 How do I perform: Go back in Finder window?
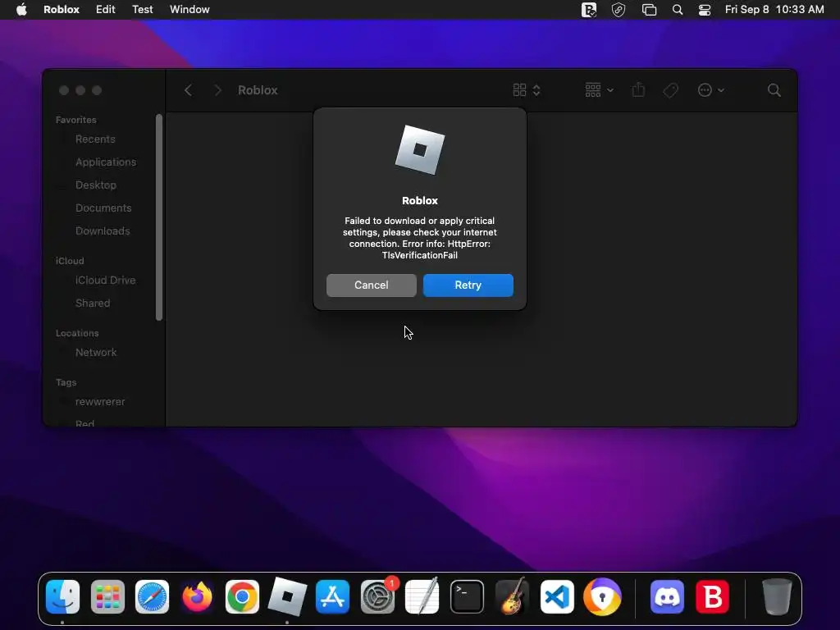coord(188,90)
